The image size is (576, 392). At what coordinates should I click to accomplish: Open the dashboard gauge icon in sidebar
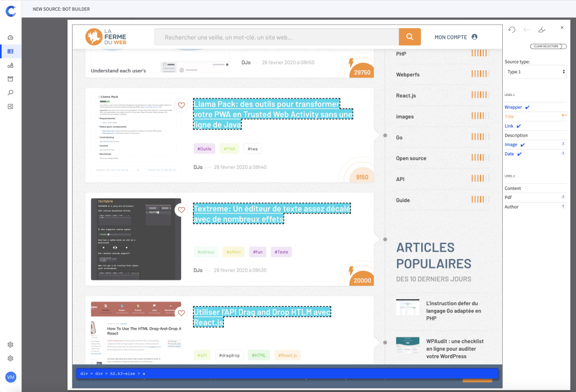pos(10,37)
